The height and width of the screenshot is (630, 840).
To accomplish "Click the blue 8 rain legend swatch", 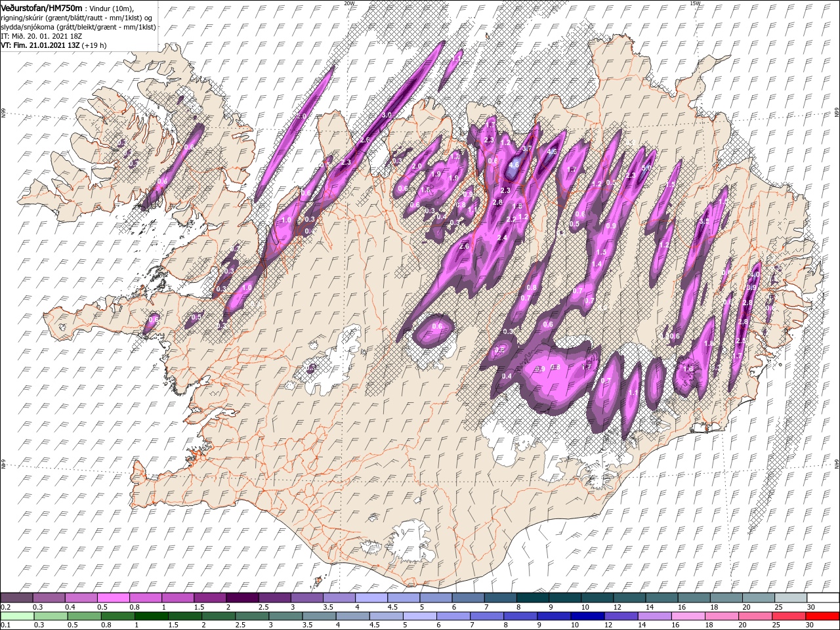I will pyautogui.click(x=519, y=616).
